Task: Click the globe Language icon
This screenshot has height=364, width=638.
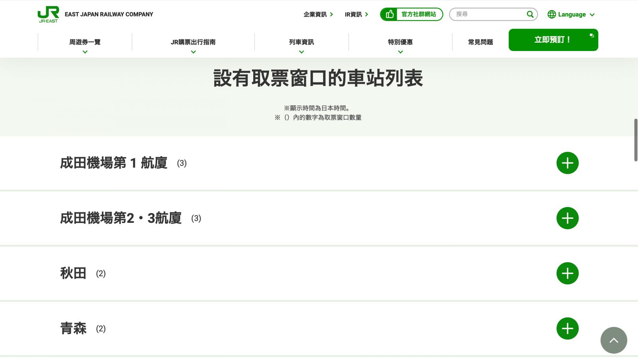Action: click(x=551, y=14)
